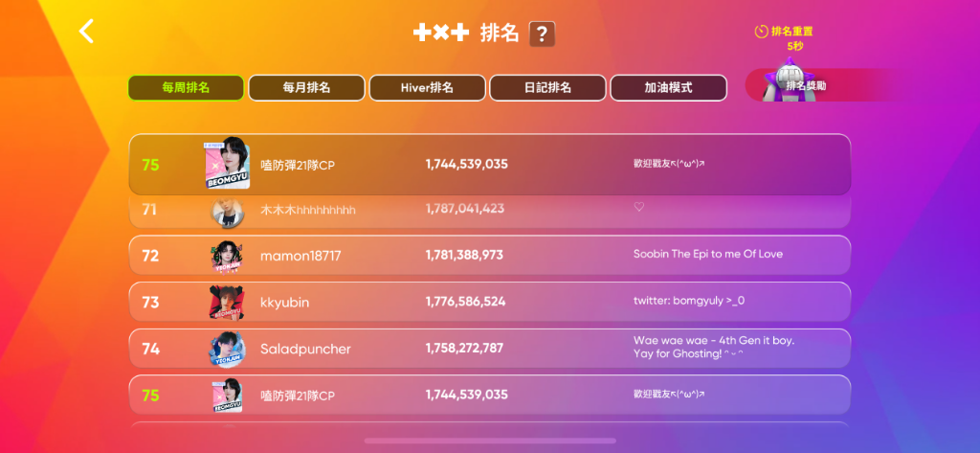Select the rank 72 mamon18717 row
Viewport: 980px width, 453px height.
tap(490, 256)
